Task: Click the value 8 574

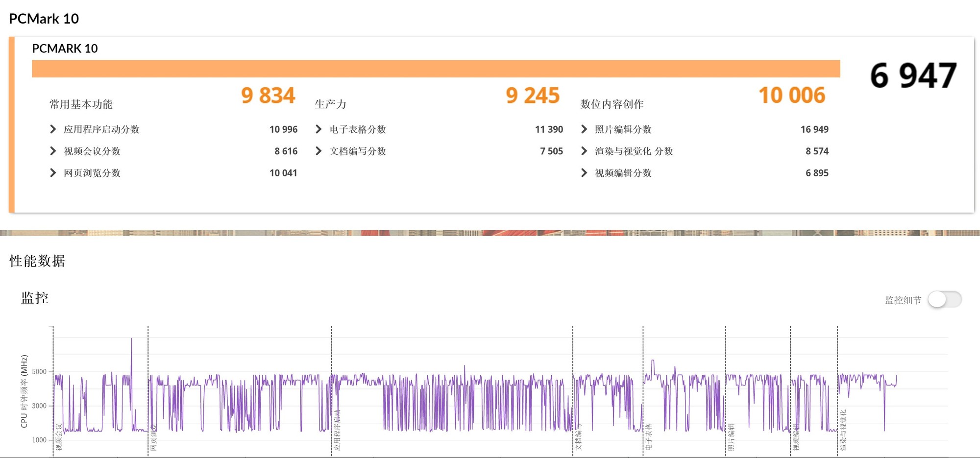Action: 817,151
